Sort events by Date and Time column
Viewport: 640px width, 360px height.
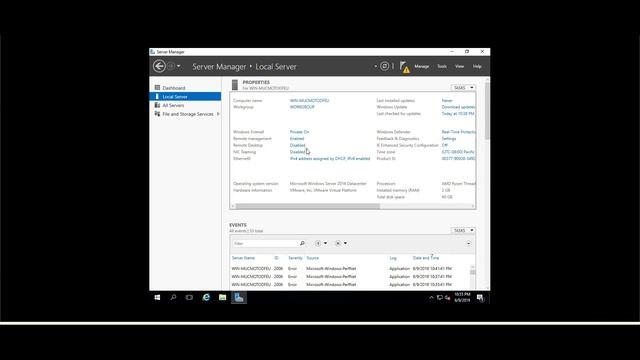pyautogui.click(x=426, y=258)
